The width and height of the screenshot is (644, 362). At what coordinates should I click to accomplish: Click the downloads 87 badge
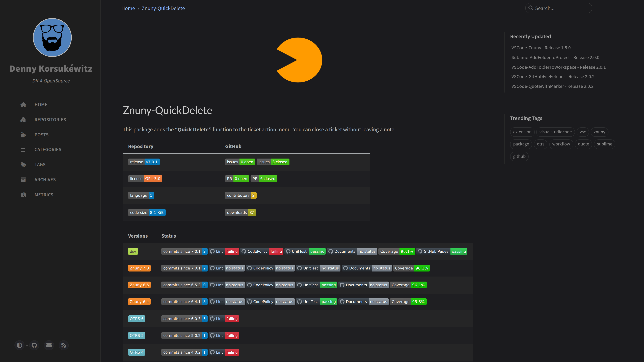click(x=240, y=213)
